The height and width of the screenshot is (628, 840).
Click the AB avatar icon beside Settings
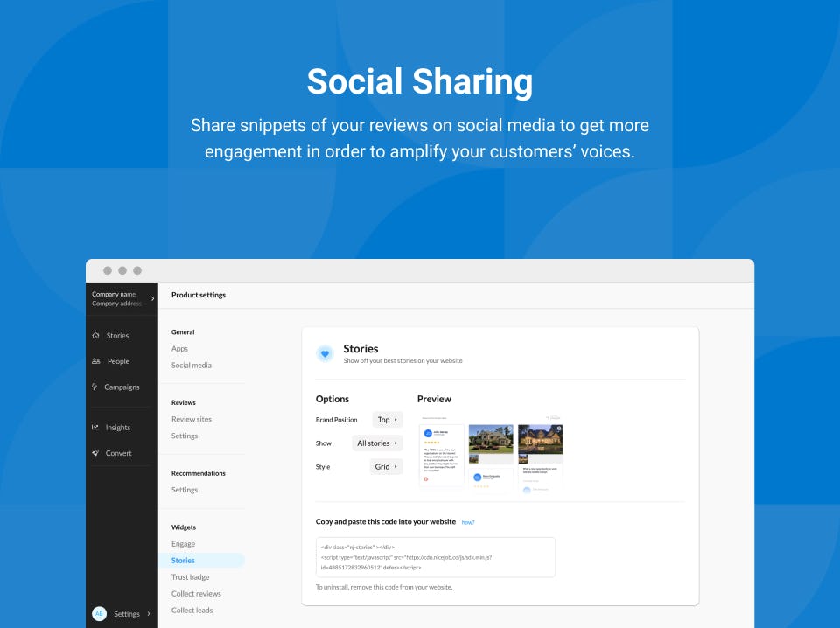point(99,613)
